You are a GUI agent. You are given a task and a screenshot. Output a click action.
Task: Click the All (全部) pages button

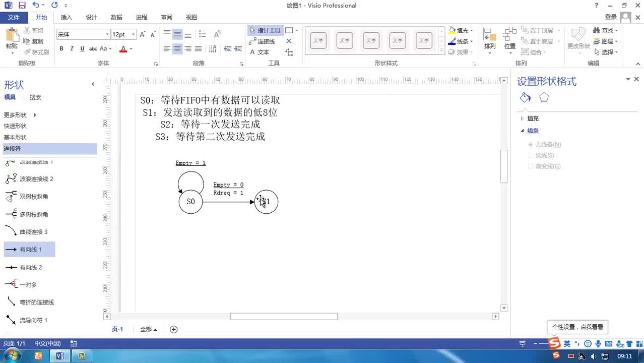click(149, 329)
